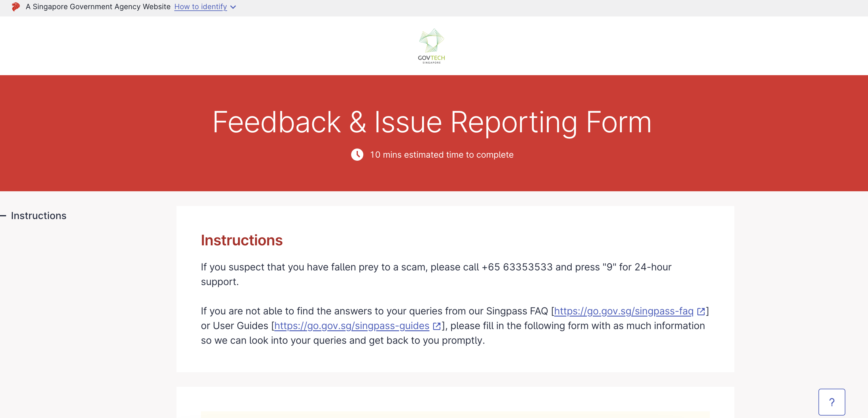Open the singpass-guides link
Screen dimensions: 868x418
point(351,326)
